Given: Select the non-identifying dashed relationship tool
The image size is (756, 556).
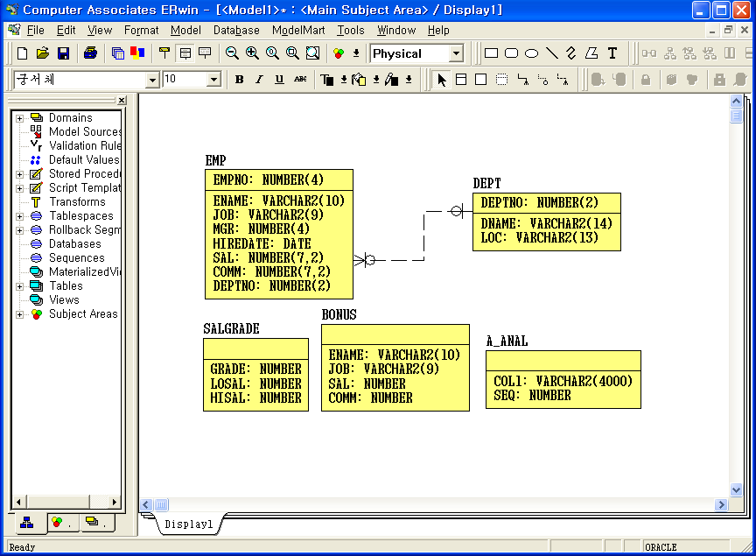Looking at the screenshot, I should click(563, 80).
